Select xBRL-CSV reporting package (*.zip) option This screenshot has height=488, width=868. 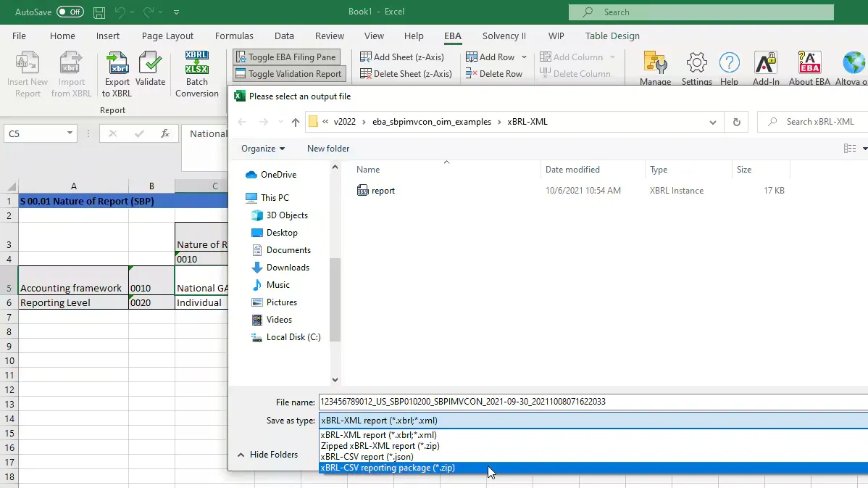(x=388, y=468)
